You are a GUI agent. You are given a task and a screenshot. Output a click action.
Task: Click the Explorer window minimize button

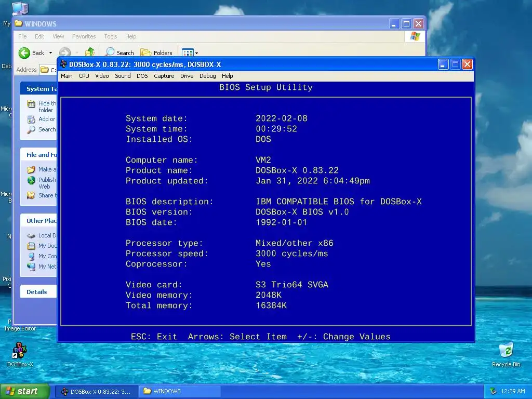pyautogui.click(x=394, y=24)
